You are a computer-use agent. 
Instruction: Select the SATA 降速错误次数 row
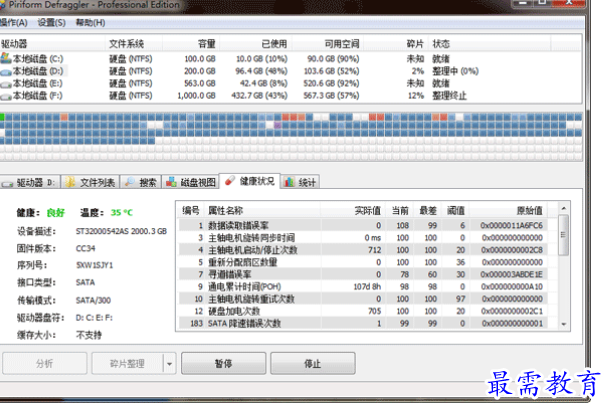pyautogui.click(x=363, y=323)
